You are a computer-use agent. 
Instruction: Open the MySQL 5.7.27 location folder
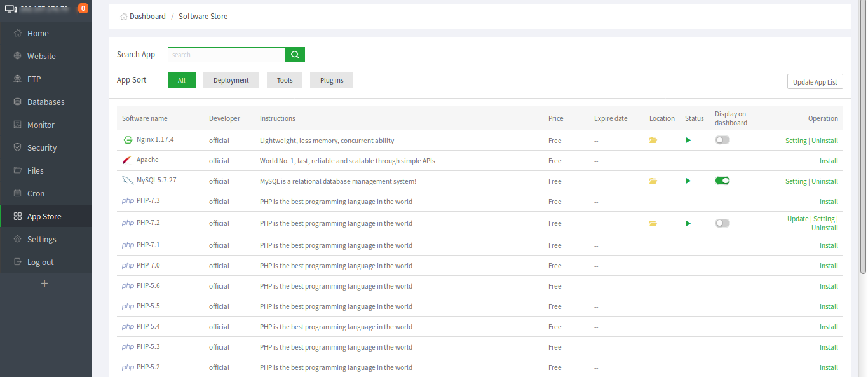pos(653,181)
